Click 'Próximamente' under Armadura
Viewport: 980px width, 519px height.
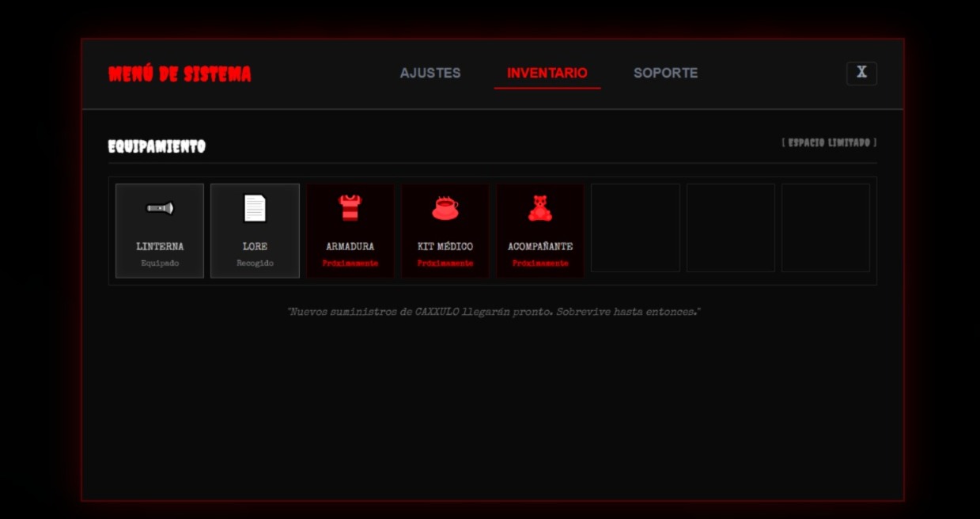click(x=350, y=263)
